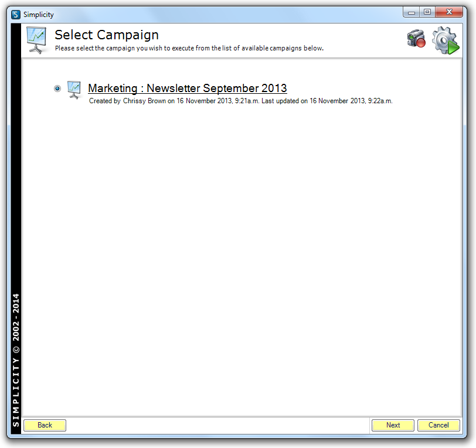
Task: Click the Next button
Action: pyautogui.click(x=393, y=425)
